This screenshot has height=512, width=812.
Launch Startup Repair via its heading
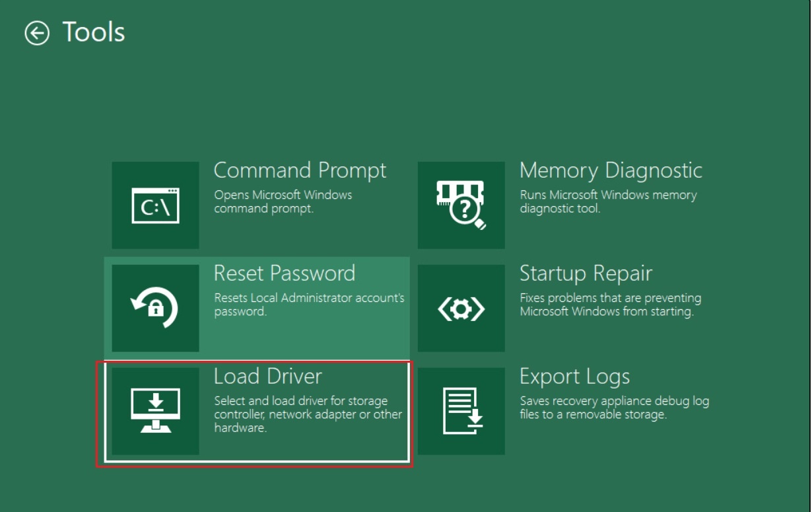click(586, 274)
